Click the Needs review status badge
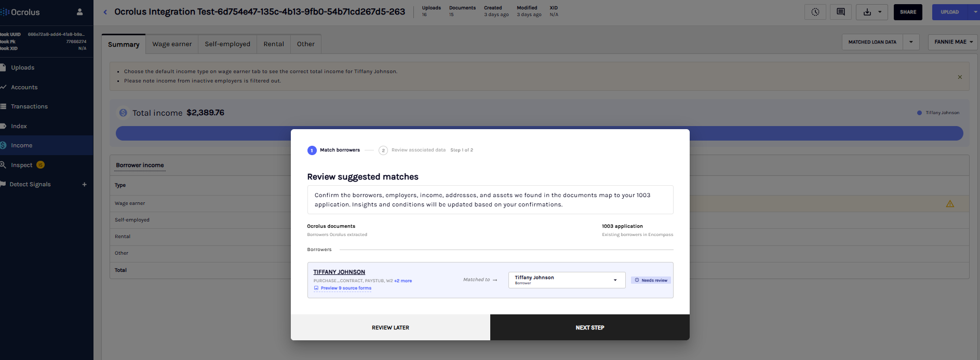This screenshot has width=980, height=360. click(651, 280)
